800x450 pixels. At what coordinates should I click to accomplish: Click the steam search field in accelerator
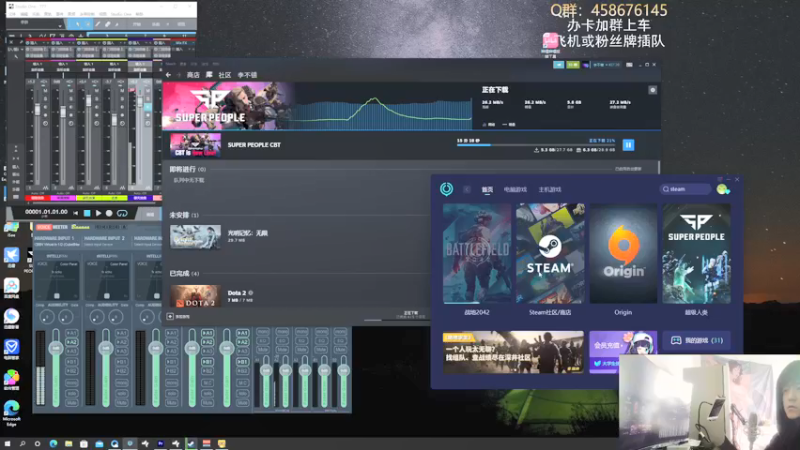[685, 189]
